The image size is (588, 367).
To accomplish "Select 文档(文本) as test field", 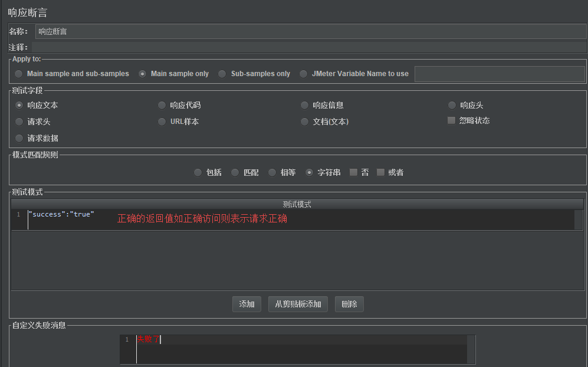I will tap(304, 122).
